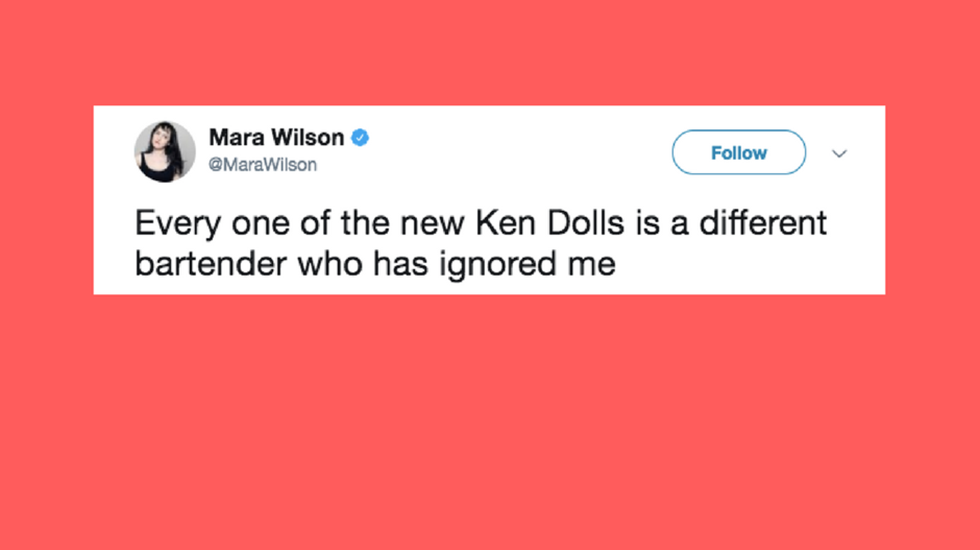Click the word "Dolls" in the tweet
The width and height of the screenshot is (980, 550).
click(585, 223)
